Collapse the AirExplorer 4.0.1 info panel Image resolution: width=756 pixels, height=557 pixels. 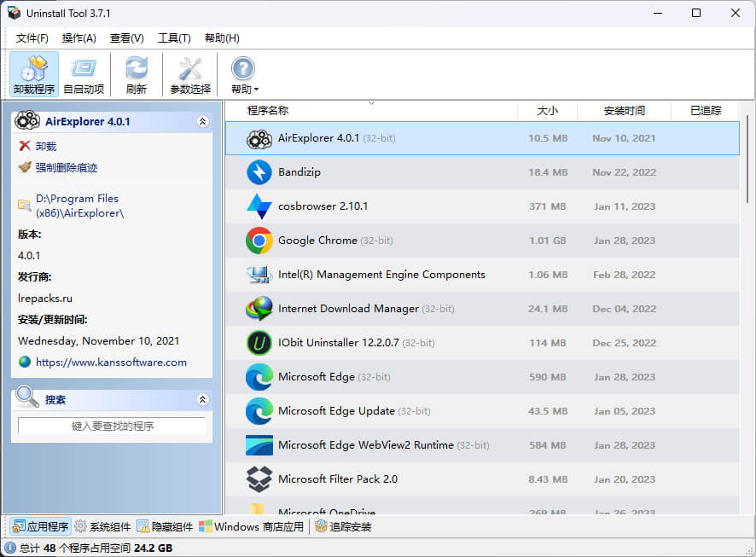(202, 121)
